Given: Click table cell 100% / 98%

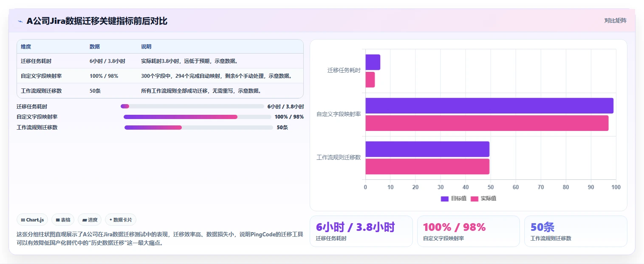Looking at the screenshot, I should (104, 76).
